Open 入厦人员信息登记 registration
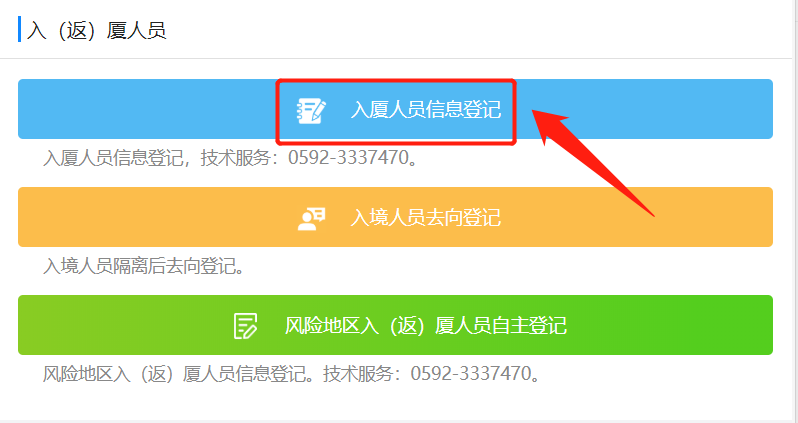Viewport: 798px width, 423px height. point(395,109)
